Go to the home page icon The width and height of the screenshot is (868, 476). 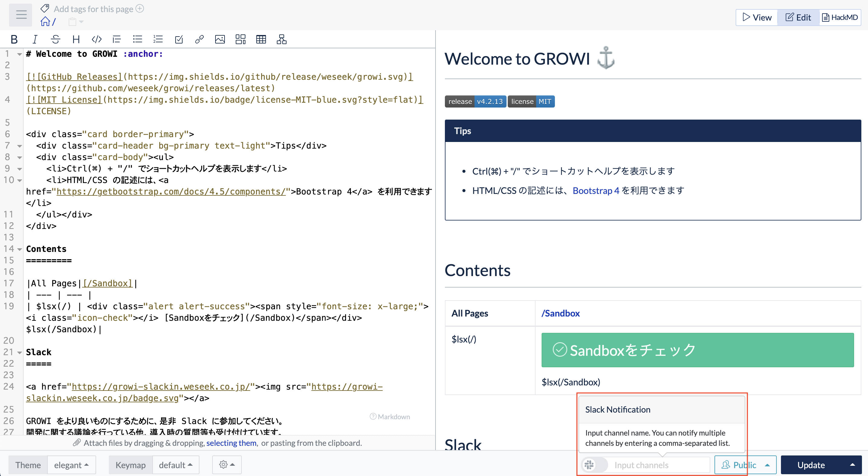tap(45, 22)
